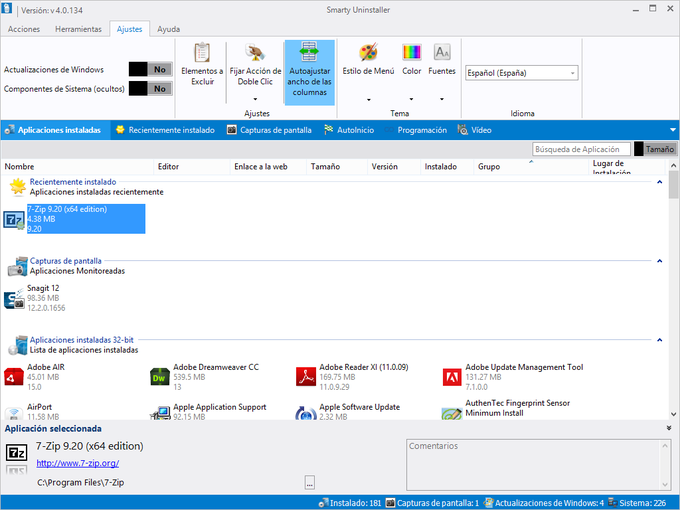Sort by Tamaño column header
The height and width of the screenshot is (510, 680).
tap(337, 167)
